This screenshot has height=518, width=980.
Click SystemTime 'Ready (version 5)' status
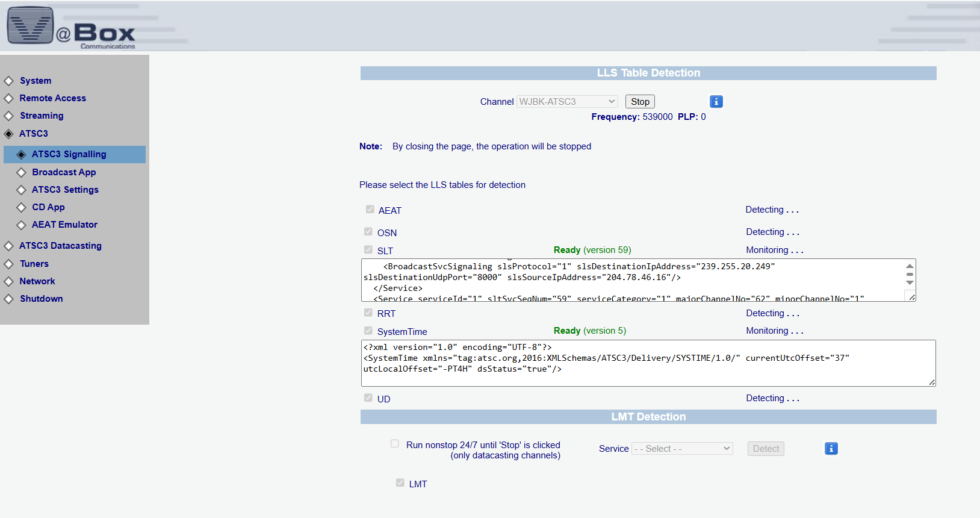[590, 331]
